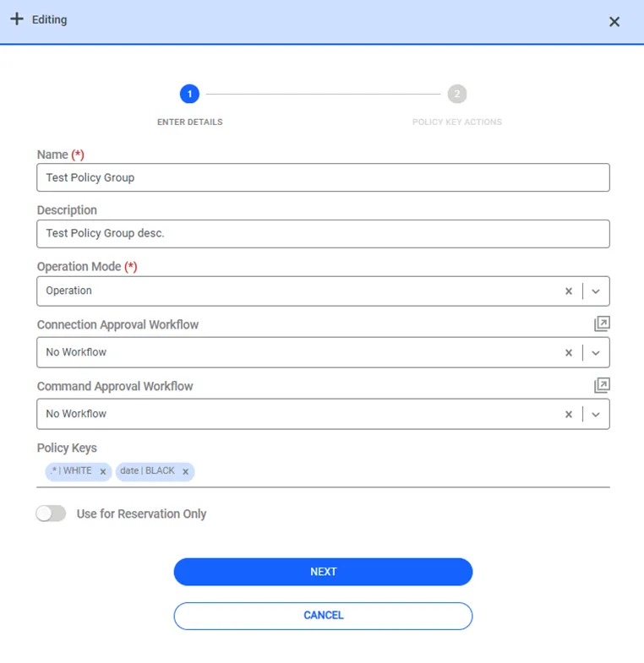
Task: Click the POLICY KEY ACTIONS step label
Action: click(x=457, y=122)
